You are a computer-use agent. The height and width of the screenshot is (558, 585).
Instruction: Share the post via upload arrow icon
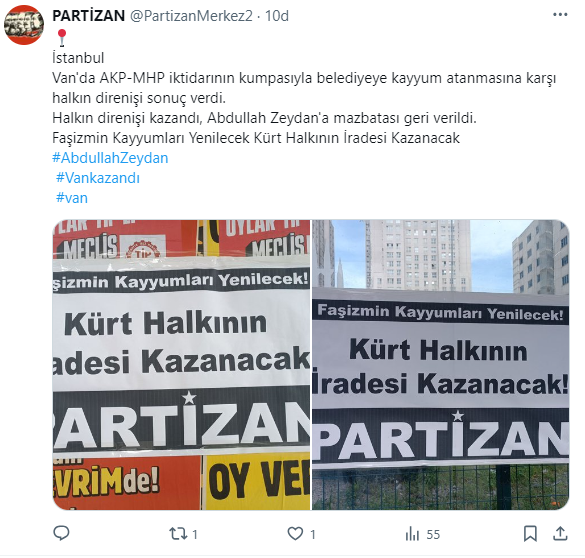click(x=560, y=533)
